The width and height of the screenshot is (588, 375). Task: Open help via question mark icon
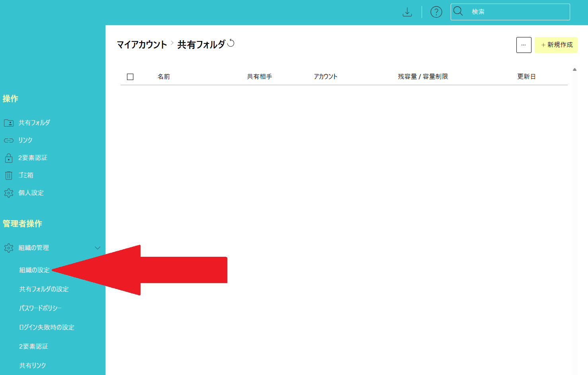436,12
